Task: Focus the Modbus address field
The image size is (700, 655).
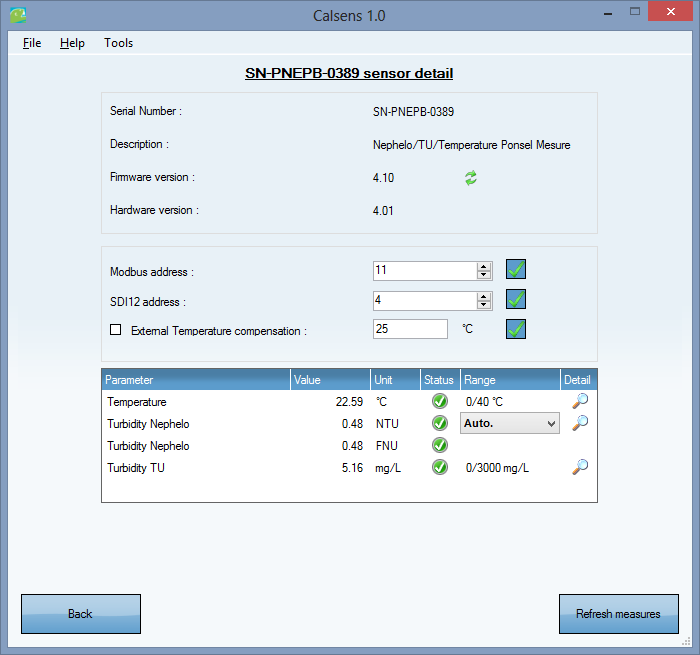Action: pos(425,271)
